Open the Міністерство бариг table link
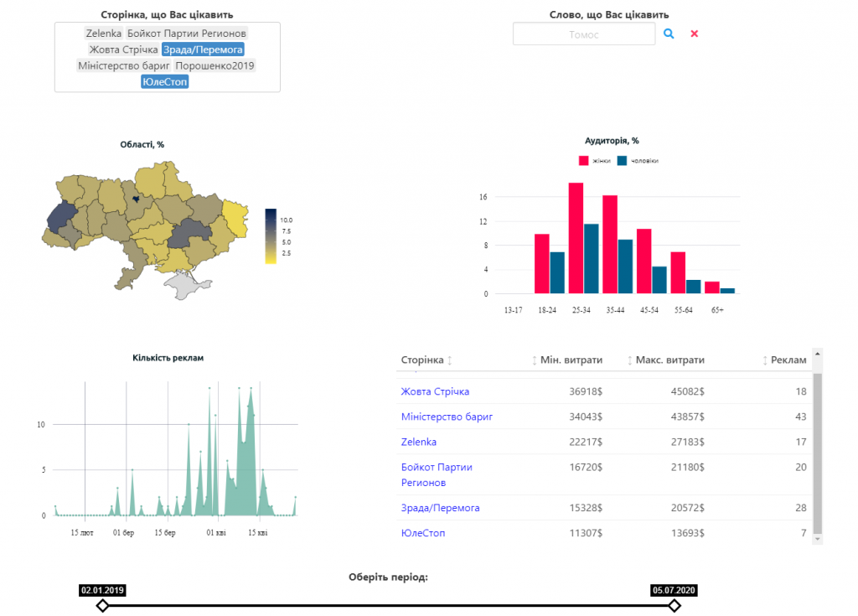This screenshot has width=858, height=616. (447, 417)
